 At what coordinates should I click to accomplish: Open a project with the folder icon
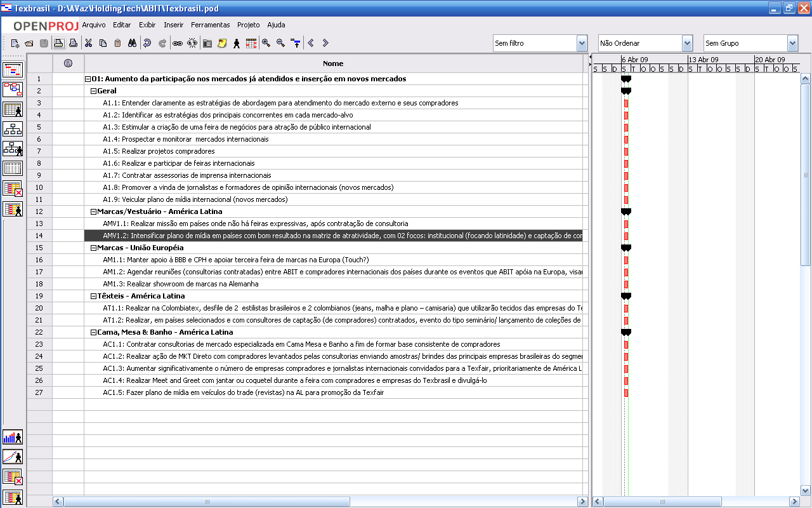(x=29, y=43)
